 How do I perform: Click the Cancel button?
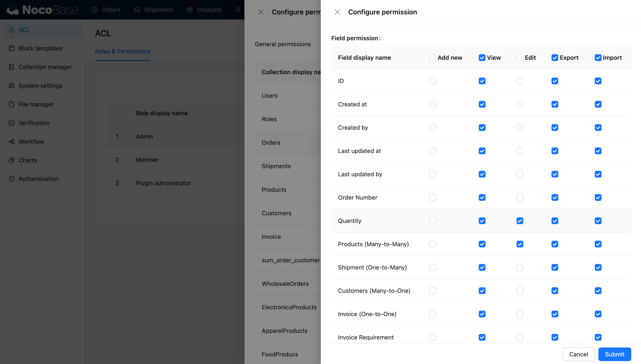tap(578, 354)
